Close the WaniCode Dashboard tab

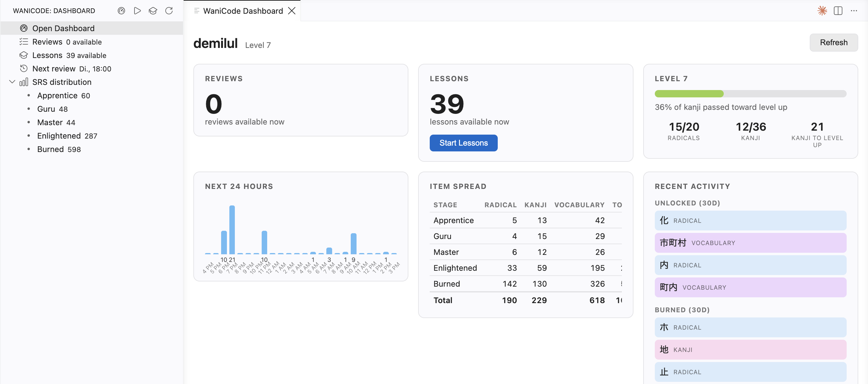(x=292, y=11)
